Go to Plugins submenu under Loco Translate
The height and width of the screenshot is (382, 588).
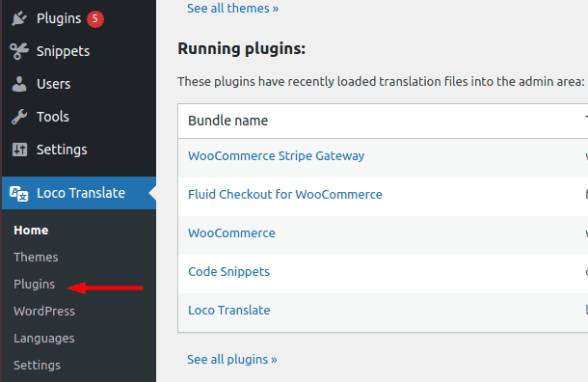pos(34,284)
